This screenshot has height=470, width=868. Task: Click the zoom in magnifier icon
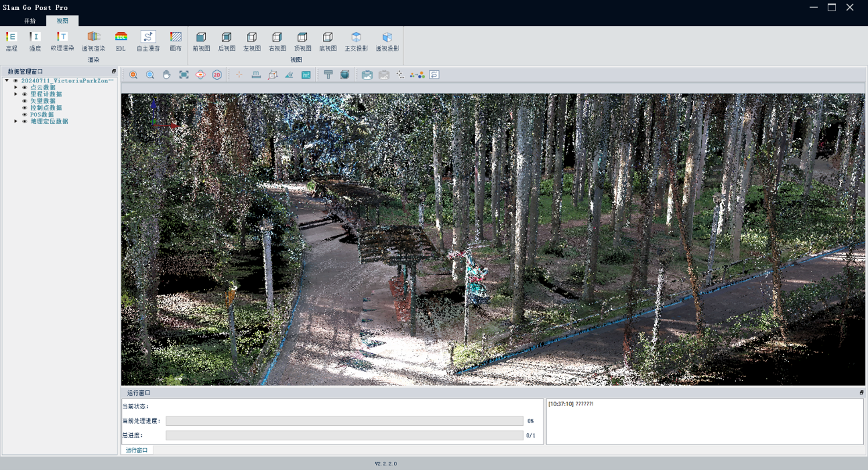(134, 75)
